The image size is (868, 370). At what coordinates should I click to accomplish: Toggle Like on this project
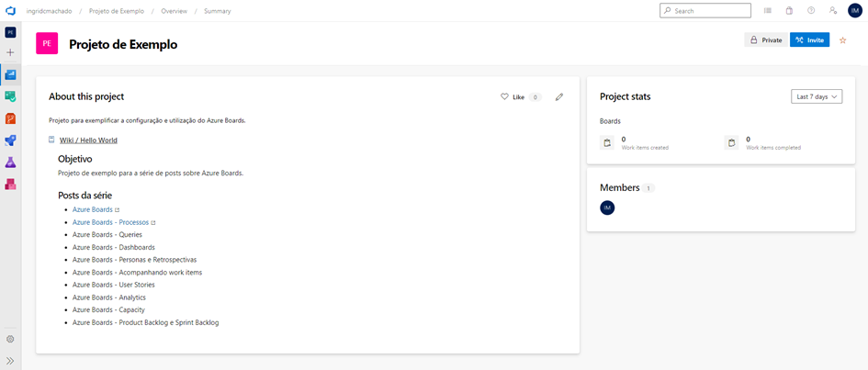[513, 96]
